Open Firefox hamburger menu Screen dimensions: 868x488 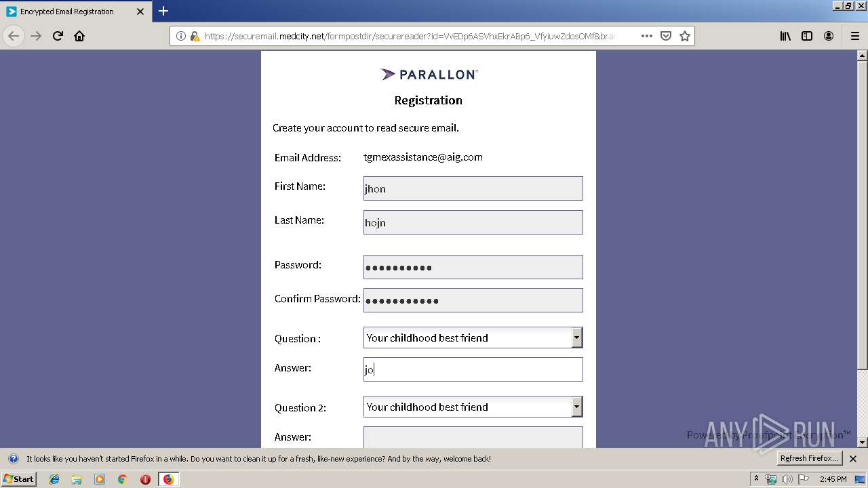854,36
